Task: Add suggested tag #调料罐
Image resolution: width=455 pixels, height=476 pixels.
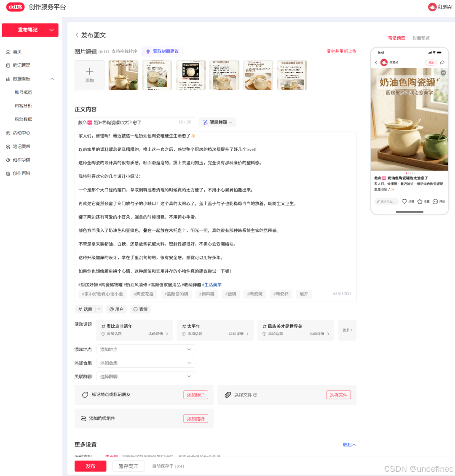Action: click(x=207, y=294)
